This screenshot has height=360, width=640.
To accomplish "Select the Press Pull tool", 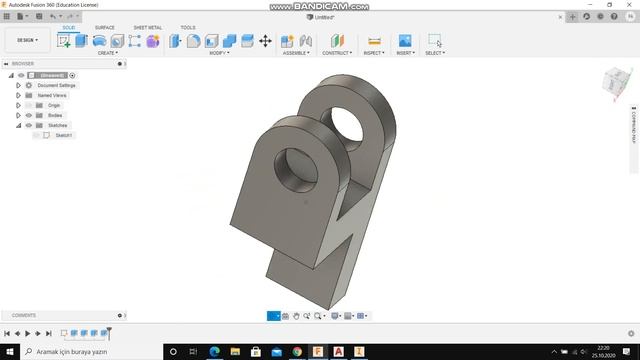I will click(175, 41).
